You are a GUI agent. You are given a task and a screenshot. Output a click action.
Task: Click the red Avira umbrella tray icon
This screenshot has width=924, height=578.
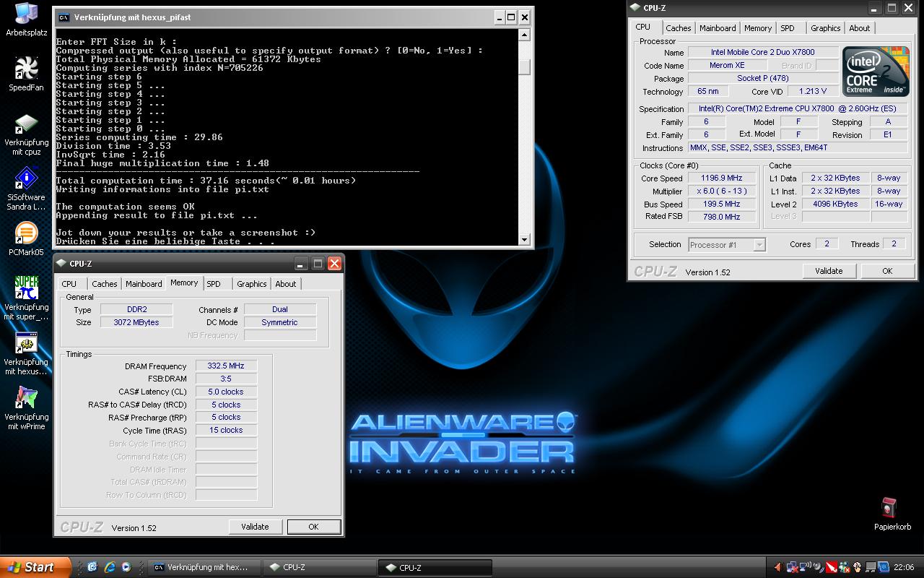(x=832, y=567)
